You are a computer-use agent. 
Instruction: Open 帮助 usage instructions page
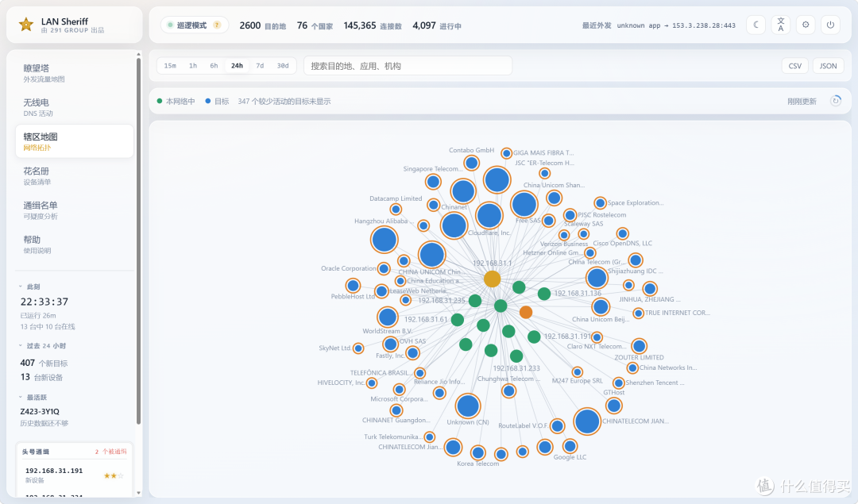click(x=75, y=244)
